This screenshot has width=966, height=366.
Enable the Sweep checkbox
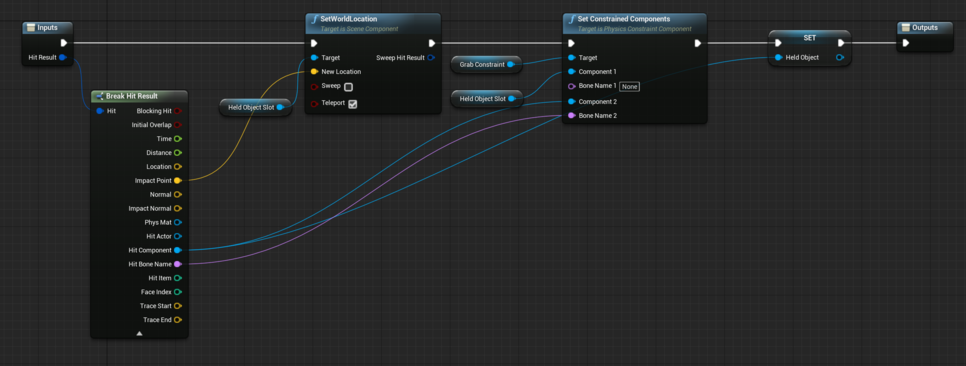(x=349, y=87)
